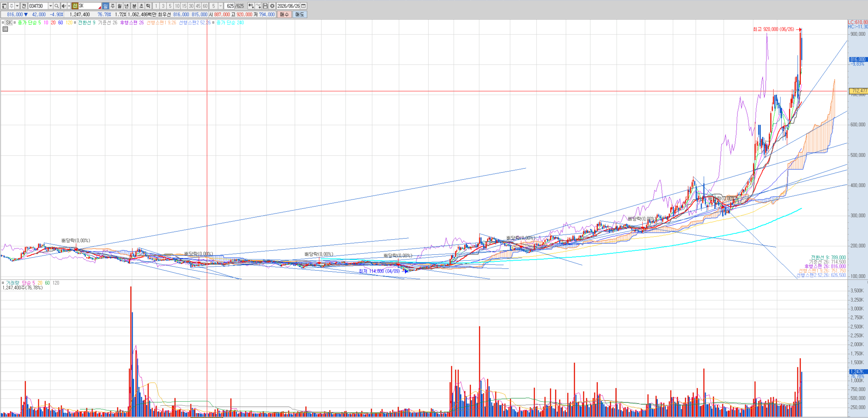Select the 30 interval button
Image resolution: width=868 pixels, height=418 pixels.
point(191,6)
